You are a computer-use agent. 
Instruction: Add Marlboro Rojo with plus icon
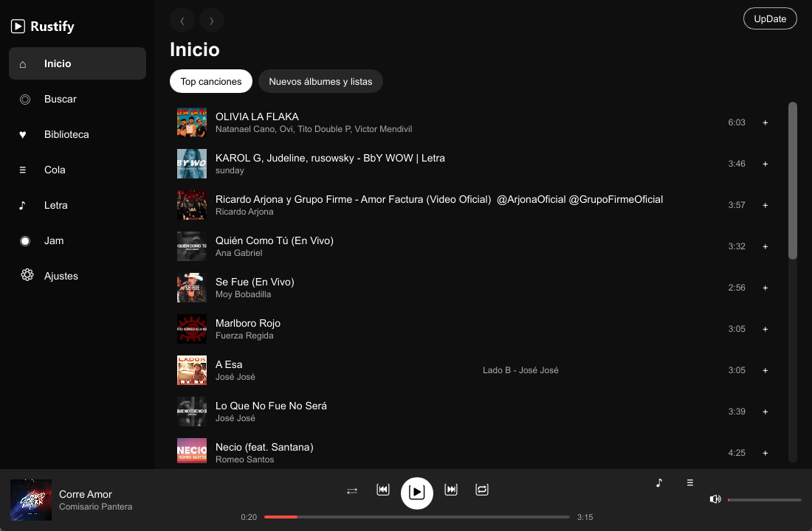click(x=765, y=329)
